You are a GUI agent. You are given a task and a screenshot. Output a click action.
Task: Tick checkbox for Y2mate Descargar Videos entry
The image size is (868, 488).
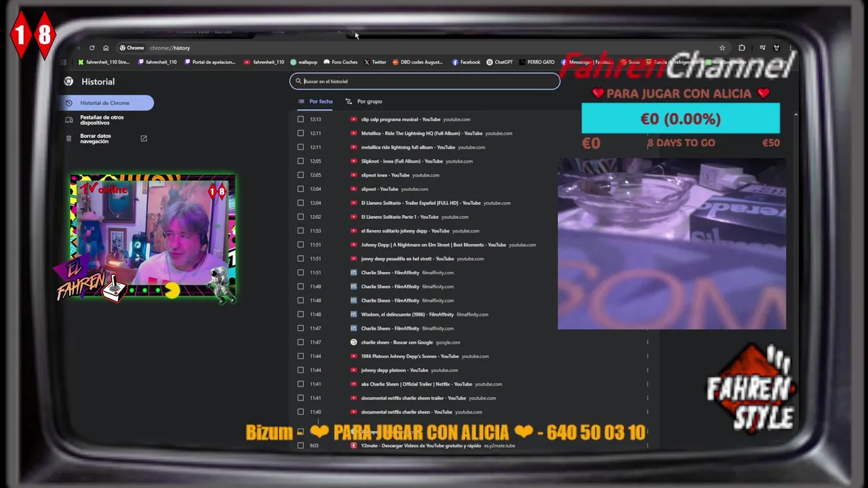tap(300, 446)
